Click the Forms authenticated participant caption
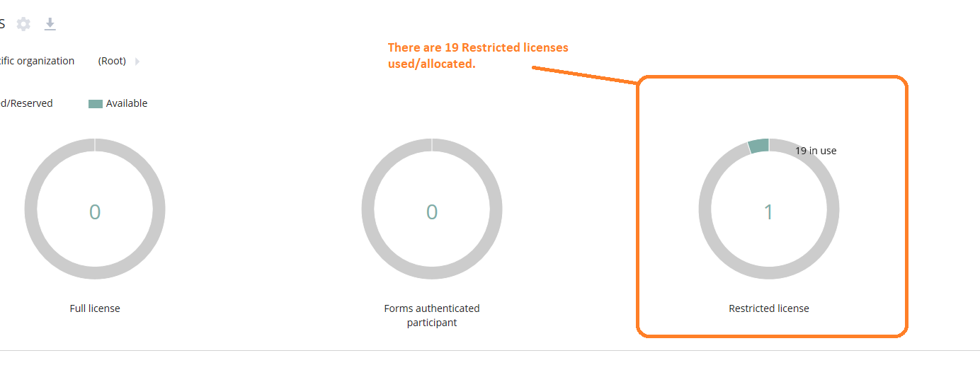The image size is (980, 370). [432, 316]
